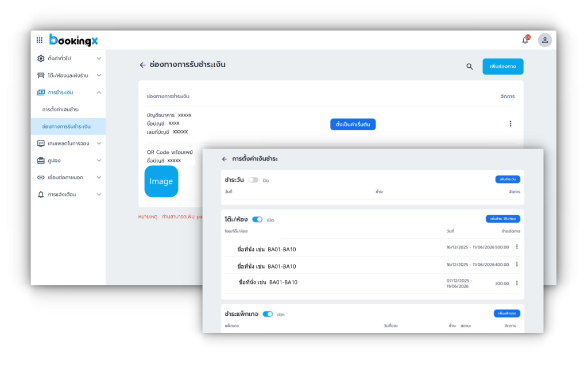Select การตั้งค่าเงินชำระ submenu item
The height and width of the screenshot is (376, 588).
point(61,109)
